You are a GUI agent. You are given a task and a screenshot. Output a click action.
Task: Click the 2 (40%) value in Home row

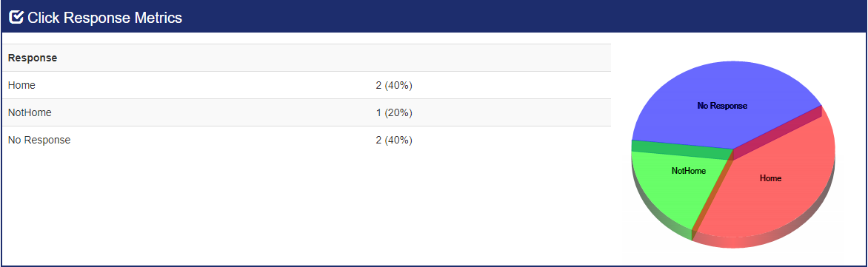[393, 85]
